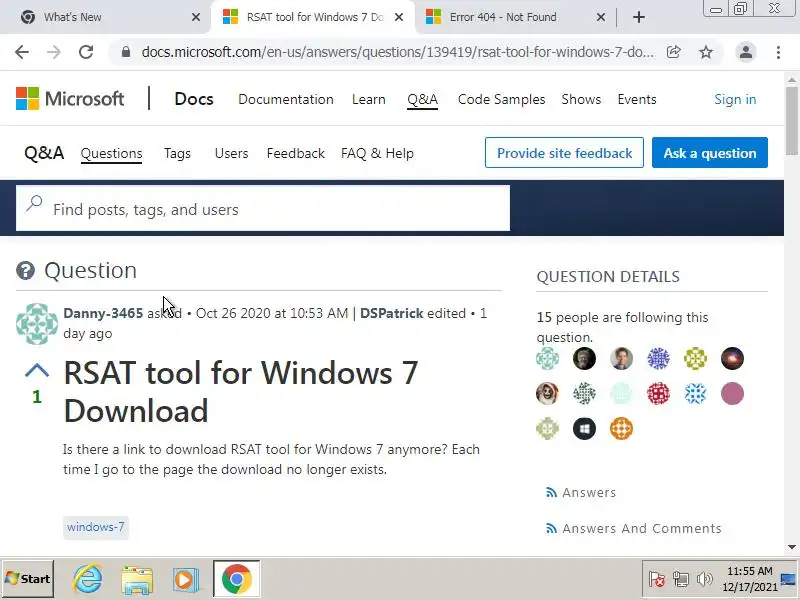
Task: Open the Learn menu item
Action: point(368,99)
